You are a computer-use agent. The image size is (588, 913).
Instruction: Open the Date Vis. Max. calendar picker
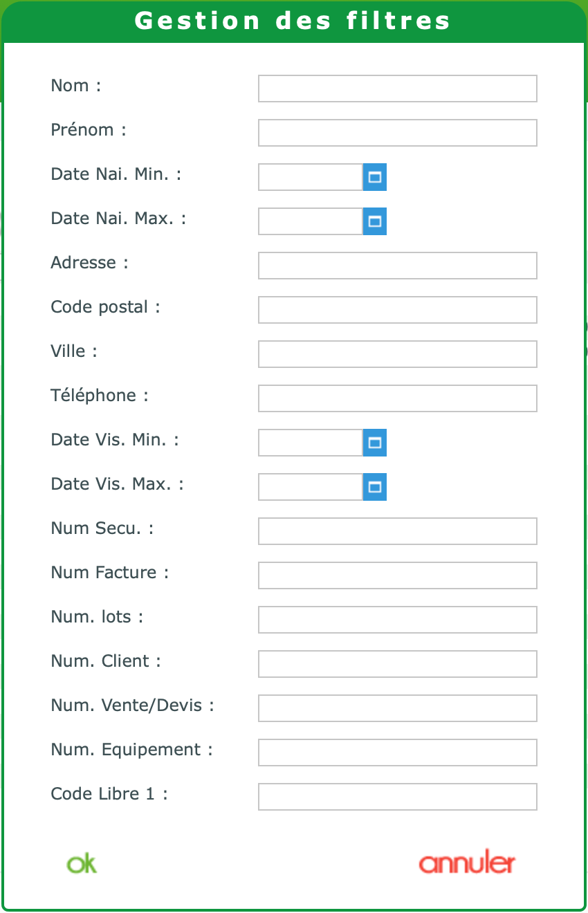point(374,487)
